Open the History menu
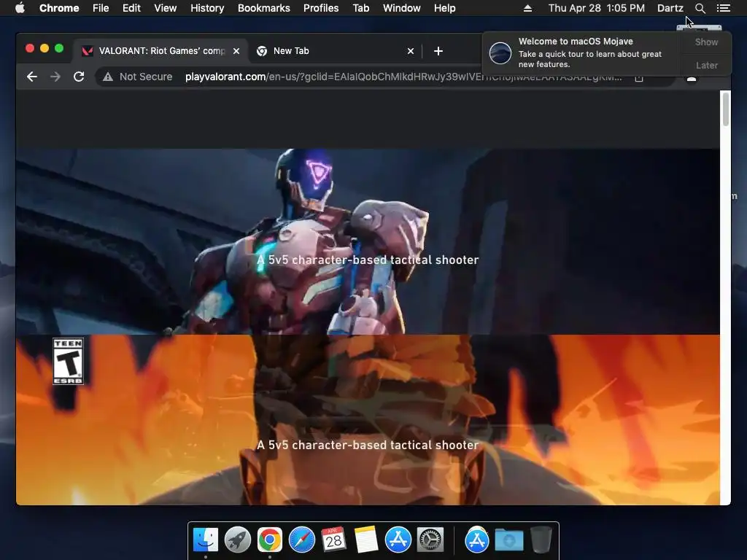747x560 pixels. [207, 8]
